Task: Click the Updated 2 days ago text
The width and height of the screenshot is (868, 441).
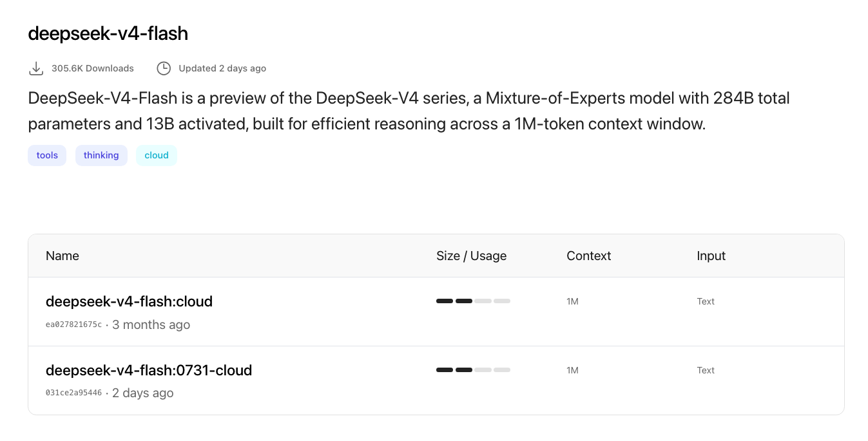Action: (222, 68)
